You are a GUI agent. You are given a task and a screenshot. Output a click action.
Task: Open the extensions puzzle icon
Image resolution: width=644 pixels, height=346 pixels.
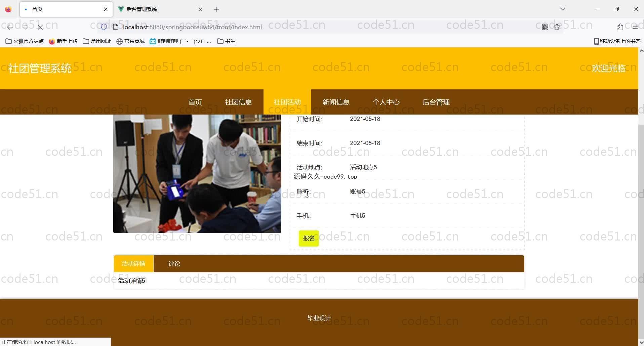click(x=620, y=27)
